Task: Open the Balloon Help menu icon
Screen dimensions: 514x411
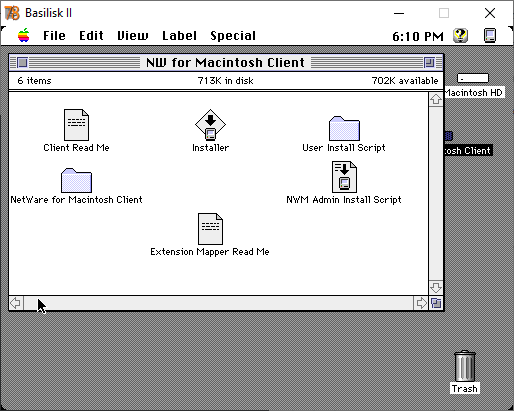Action: (460, 35)
